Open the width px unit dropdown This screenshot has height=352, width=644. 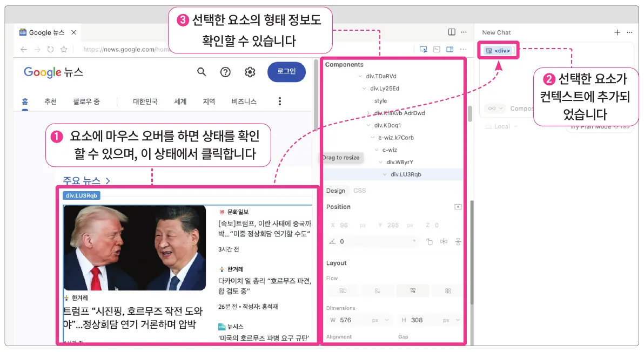click(x=381, y=320)
